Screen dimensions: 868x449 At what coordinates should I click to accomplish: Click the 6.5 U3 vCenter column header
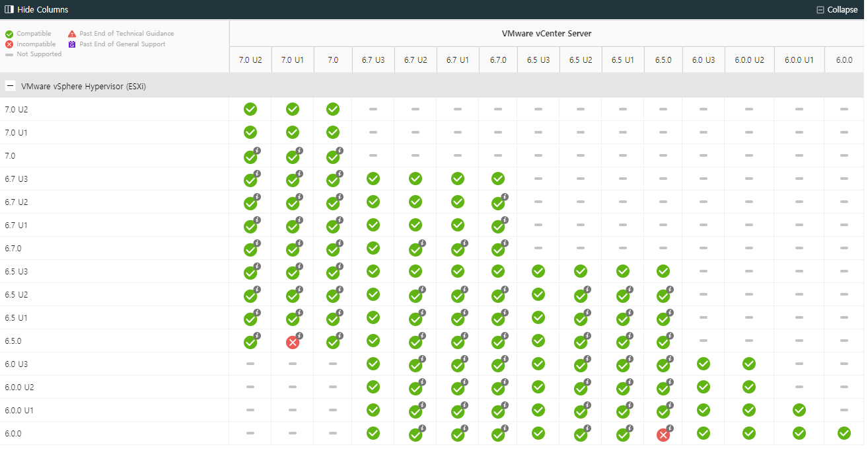click(538, 60)
